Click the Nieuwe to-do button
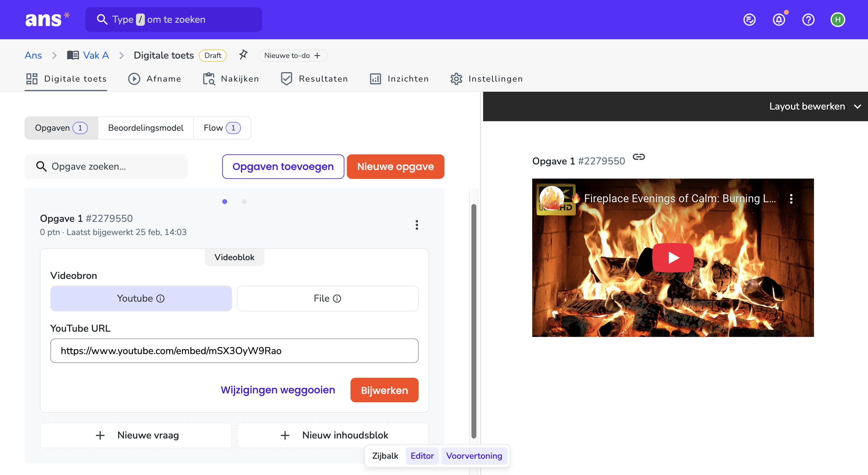Viewport: 868px width, 475px height. tap(293, 56)
